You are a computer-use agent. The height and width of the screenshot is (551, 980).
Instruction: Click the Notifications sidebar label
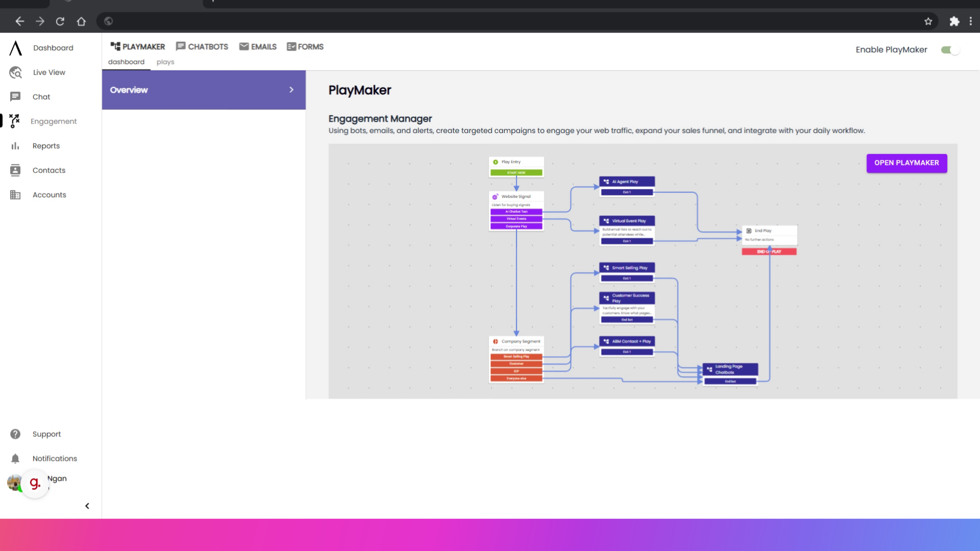pyautogui.click(x=55, y=459)
